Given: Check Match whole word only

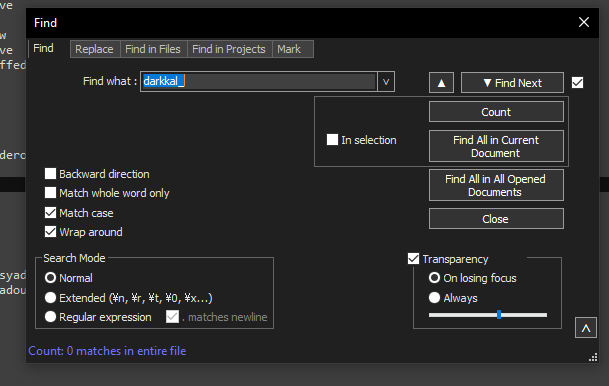Looking at the screenshot, I should tap(50, 193).
